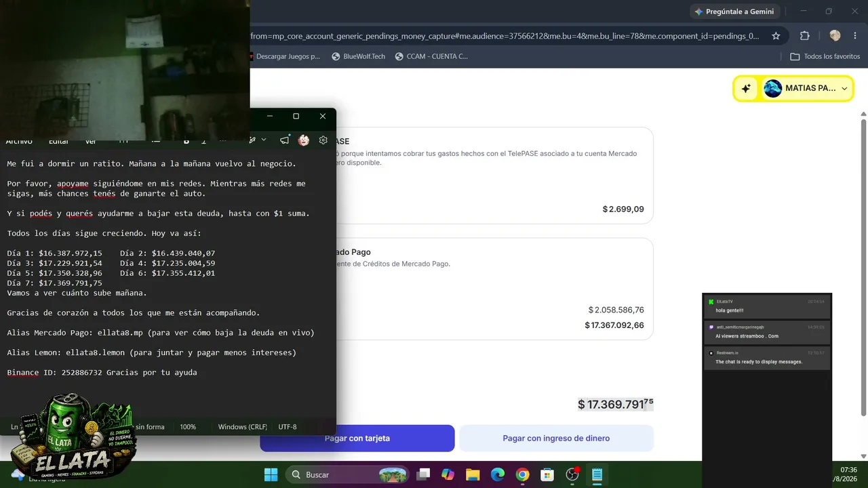The width and height of the screenshot is (868, 488).
Task: Click the 'Binance ID: 252886732' line
Action: tap(102, 372)
